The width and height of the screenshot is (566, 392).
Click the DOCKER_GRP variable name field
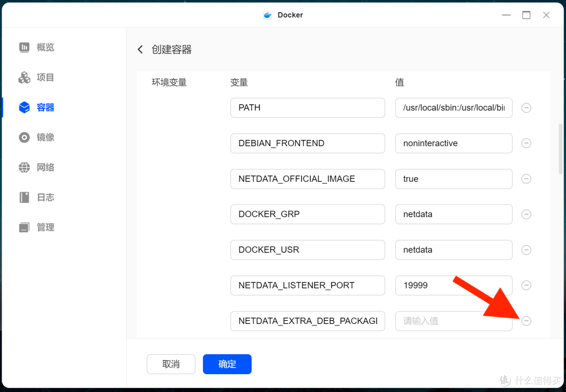tap(308, 214)
